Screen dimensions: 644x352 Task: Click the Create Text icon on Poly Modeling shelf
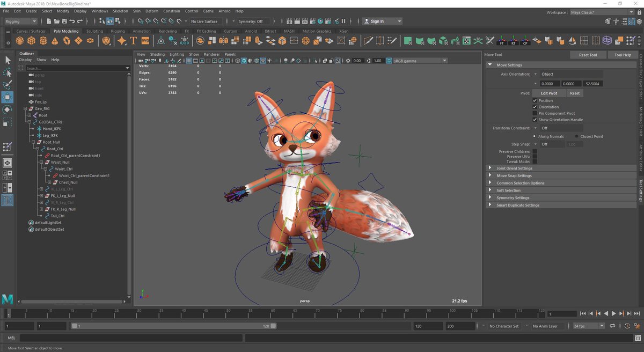point(133,40)
